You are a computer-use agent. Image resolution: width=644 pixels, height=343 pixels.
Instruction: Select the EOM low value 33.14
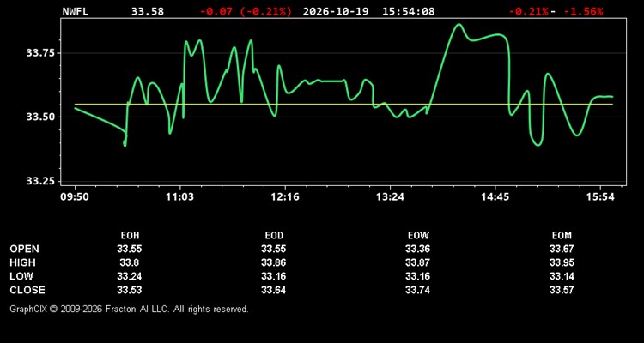pyautogui.click(x=562, y=276)
